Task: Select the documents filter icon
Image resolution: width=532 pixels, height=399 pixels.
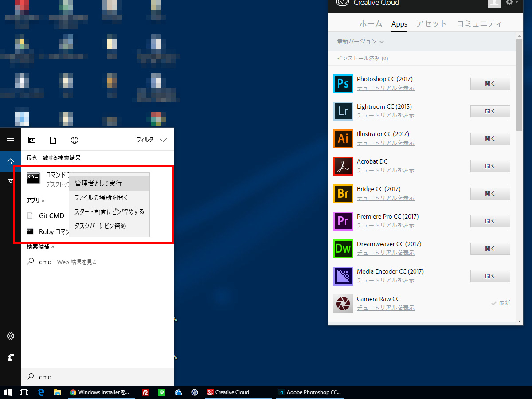Action: pos(53,140)
